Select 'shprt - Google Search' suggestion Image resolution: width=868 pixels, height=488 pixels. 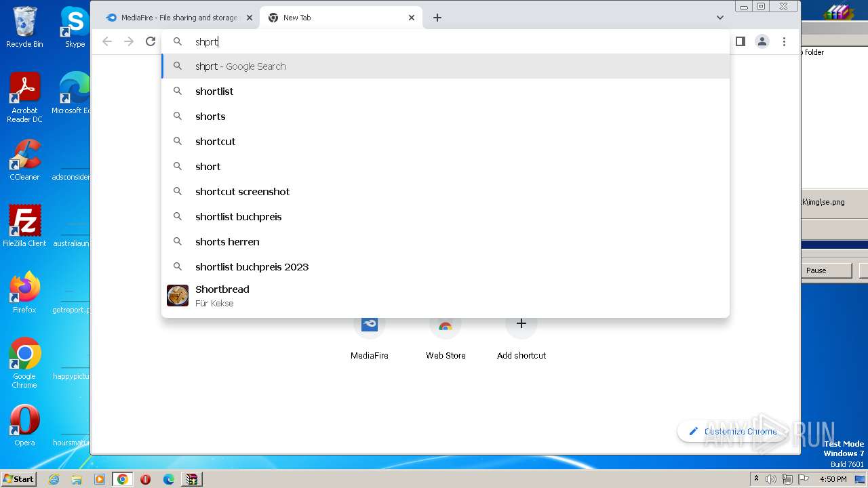tap(446, 66)
